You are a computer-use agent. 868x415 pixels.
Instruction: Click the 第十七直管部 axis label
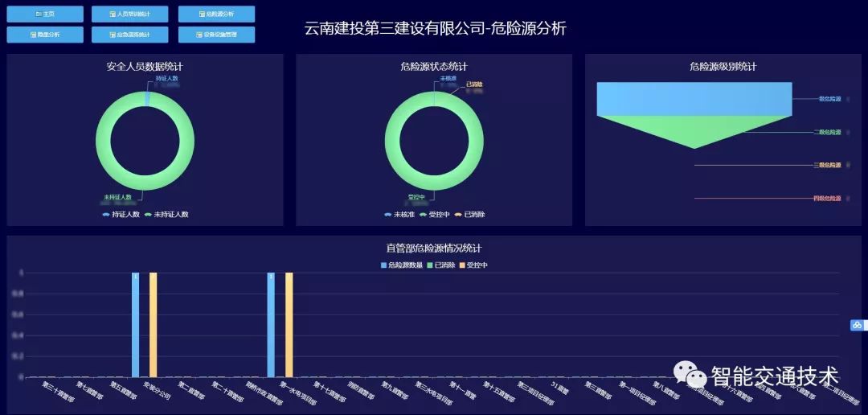click(330, 391)
